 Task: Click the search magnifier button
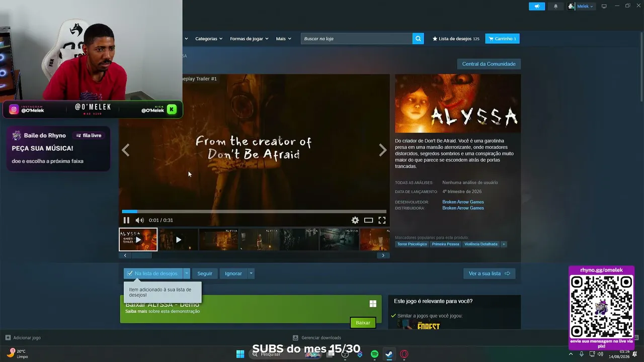tap(418, 39)
